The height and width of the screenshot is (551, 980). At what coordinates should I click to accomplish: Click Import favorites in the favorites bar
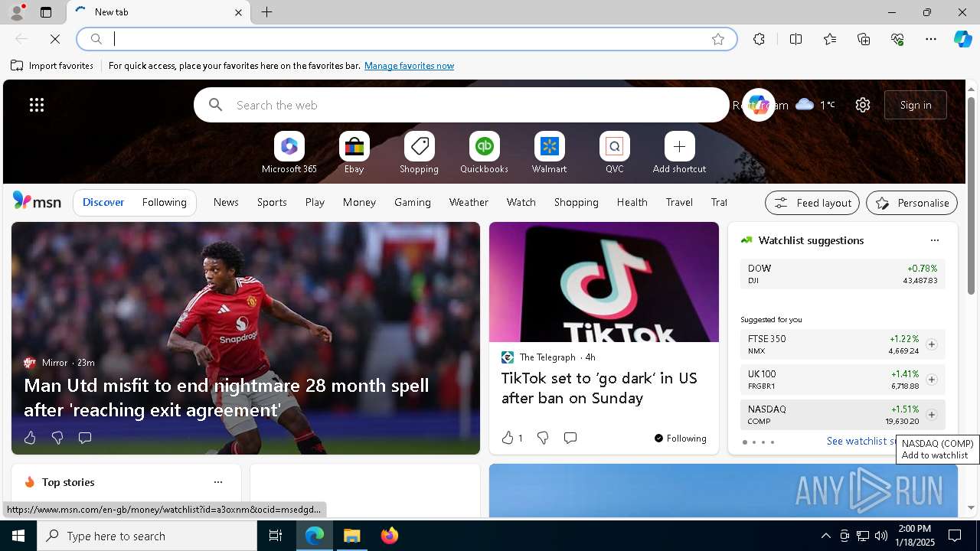[52, 66]
